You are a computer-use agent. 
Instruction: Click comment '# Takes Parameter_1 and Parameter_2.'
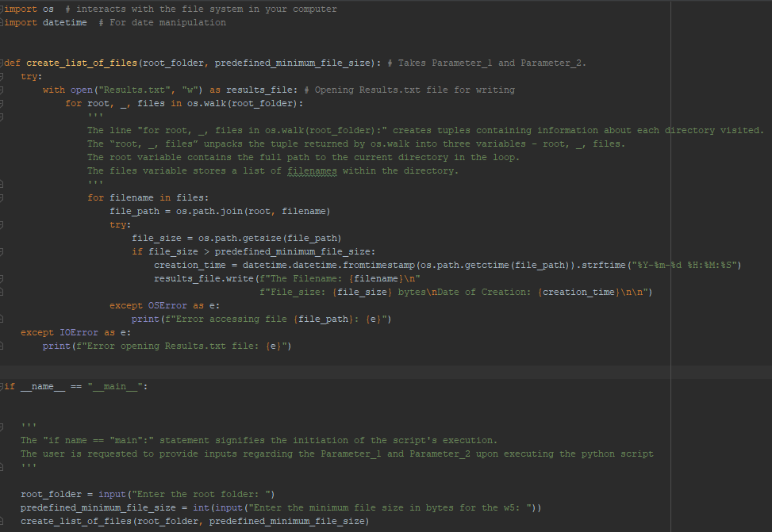[487, 63]
